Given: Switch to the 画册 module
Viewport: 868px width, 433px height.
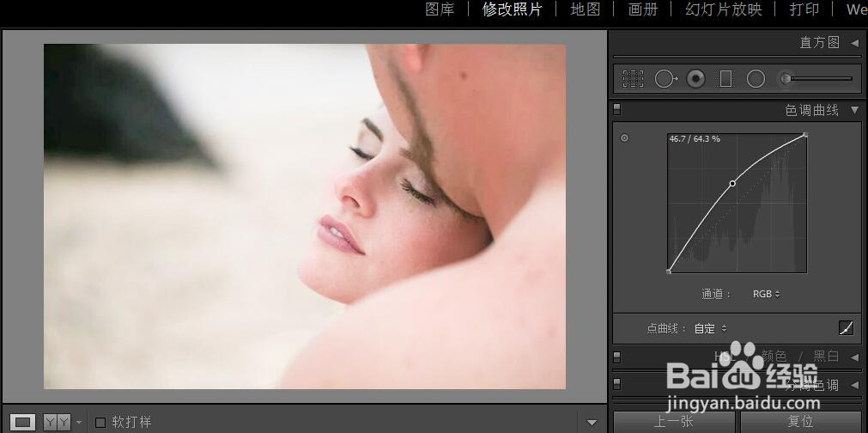Looking at the screenshot, I should pos(643,9).
